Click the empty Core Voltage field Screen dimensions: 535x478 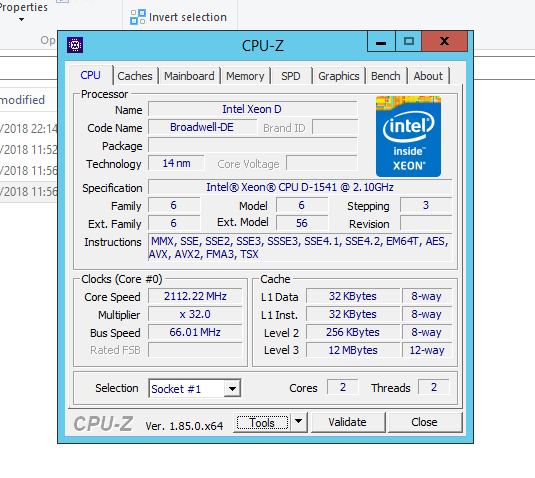322,163
